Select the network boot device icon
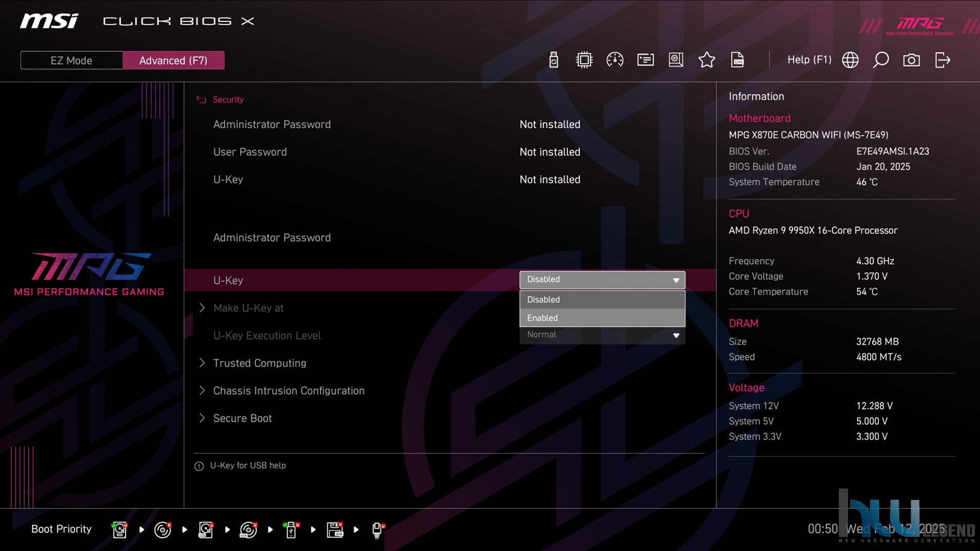This screenshot has width=980, height=551. [378, 529]
